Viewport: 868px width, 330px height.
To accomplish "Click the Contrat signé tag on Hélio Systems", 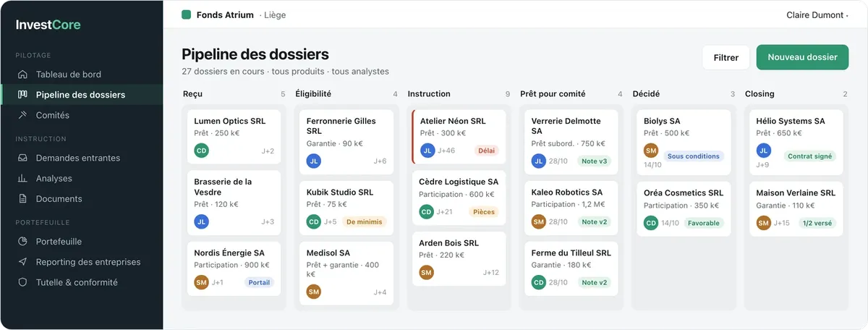I will 809,156.
